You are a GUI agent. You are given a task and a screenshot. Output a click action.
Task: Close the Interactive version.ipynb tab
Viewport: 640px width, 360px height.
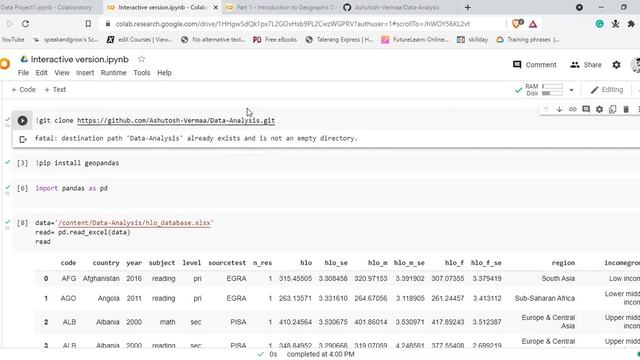point(216,7)
